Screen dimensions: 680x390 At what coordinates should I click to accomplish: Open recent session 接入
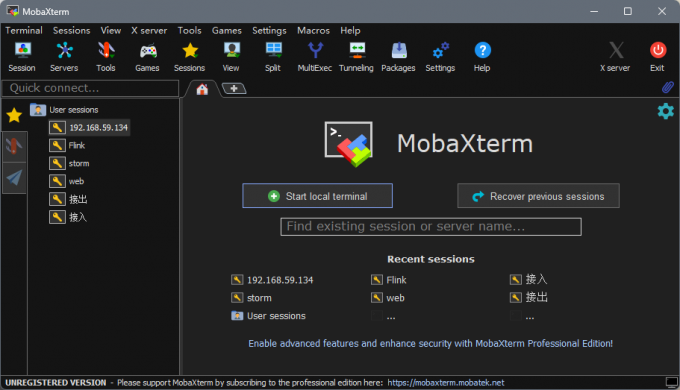point(529,279)
